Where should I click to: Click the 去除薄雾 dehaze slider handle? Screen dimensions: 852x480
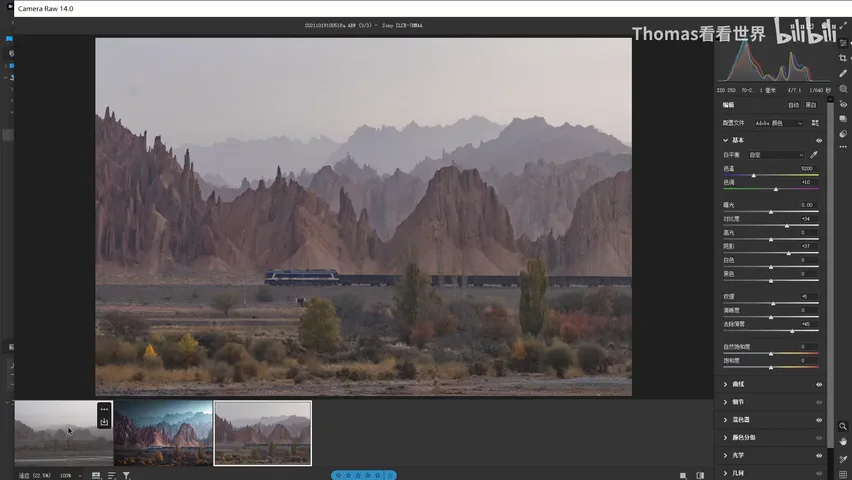pyautogui.click(x=792, y=331)
